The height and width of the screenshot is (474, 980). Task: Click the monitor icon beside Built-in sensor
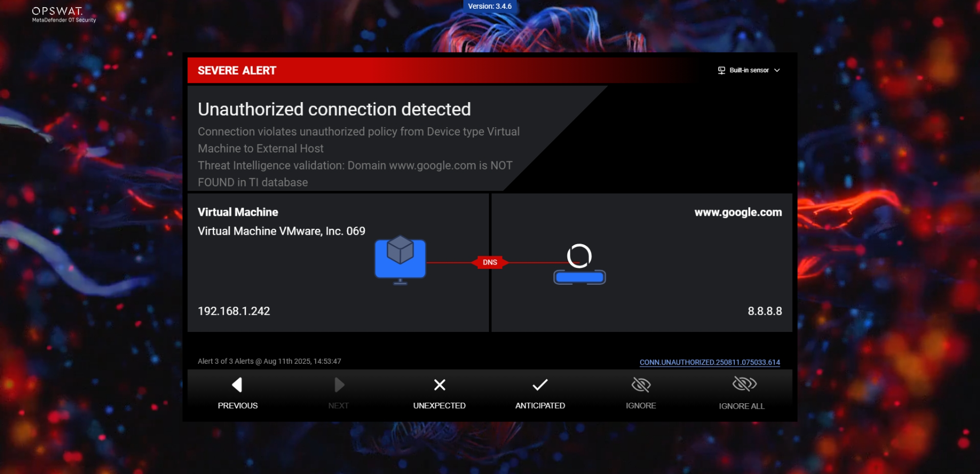[x=721, y=70]
